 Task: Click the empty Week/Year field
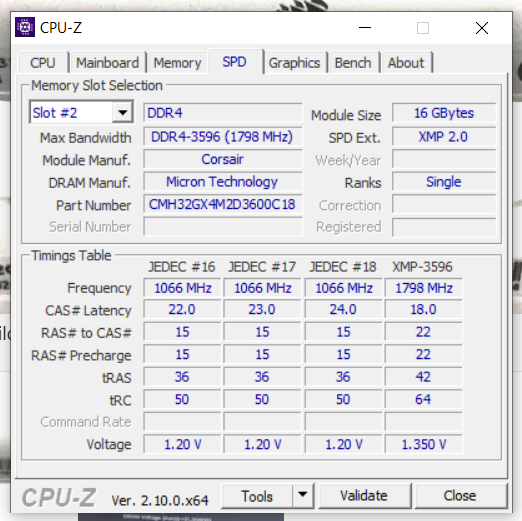[444, 159]
